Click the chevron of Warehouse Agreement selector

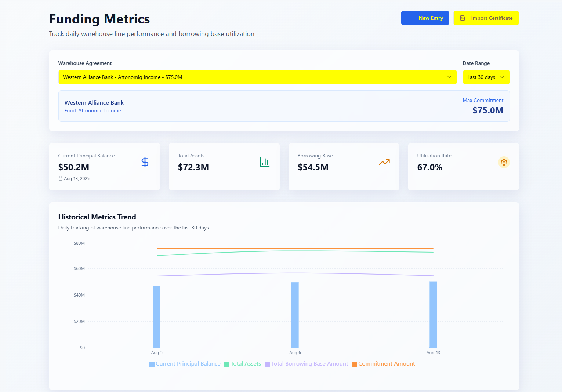pos(449,77)
